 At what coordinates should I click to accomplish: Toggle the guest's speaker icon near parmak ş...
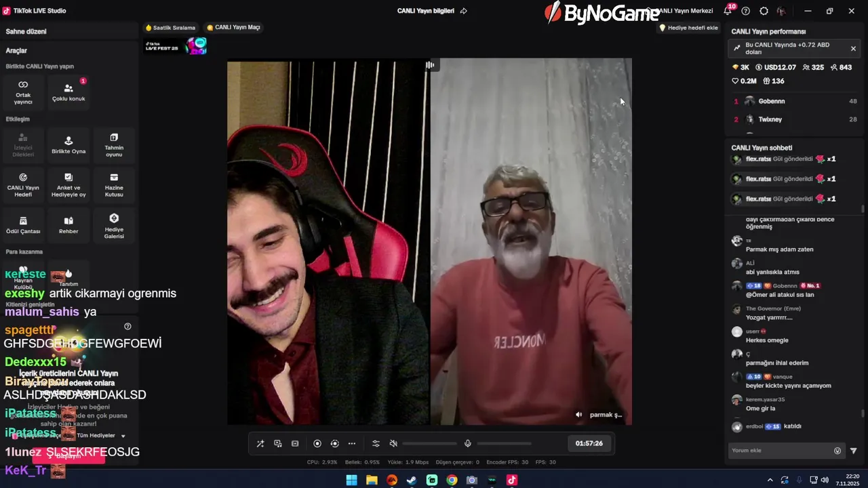[578, 415]
